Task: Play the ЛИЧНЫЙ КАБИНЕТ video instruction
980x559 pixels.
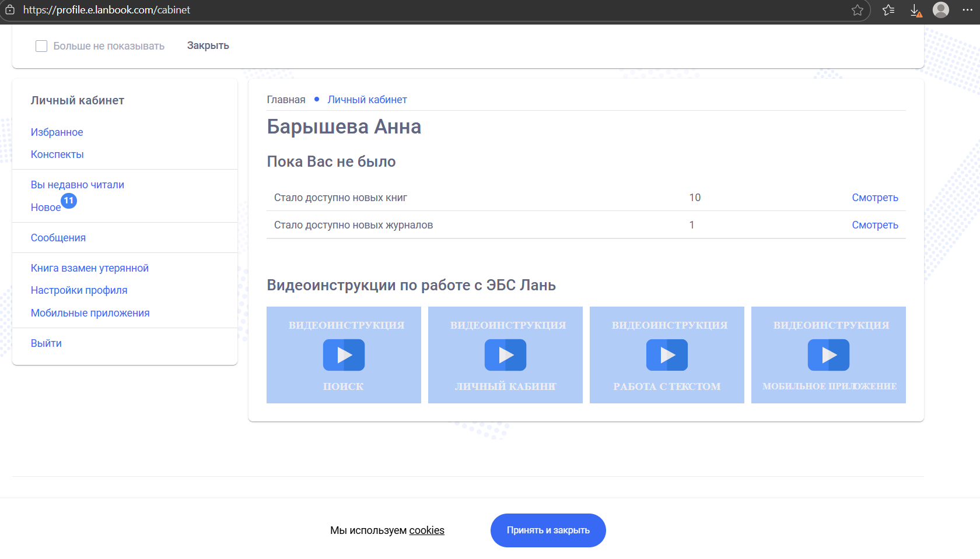Action: point(505,354)
